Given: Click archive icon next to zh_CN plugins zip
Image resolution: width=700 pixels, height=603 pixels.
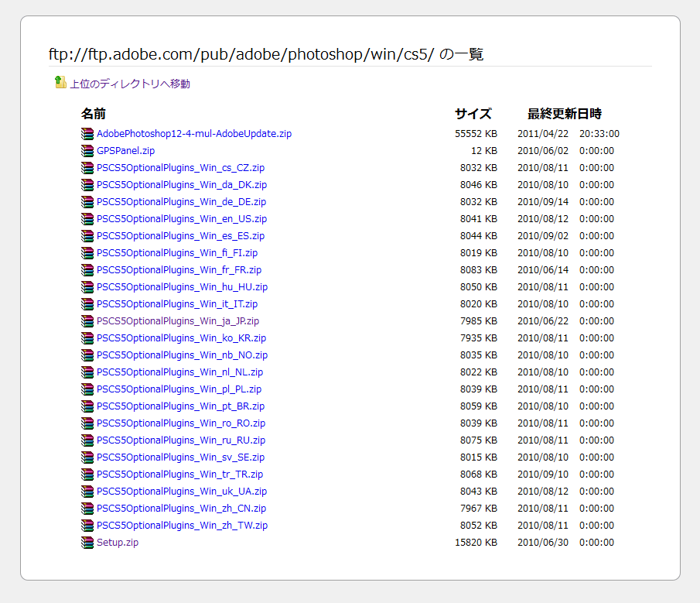Looking at the screenshot, I should (87, 507).
